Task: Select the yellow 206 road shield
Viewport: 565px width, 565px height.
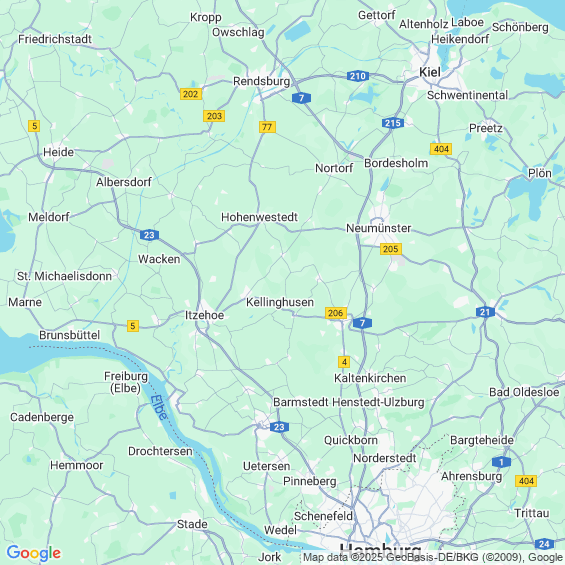Action: (336, 313)
